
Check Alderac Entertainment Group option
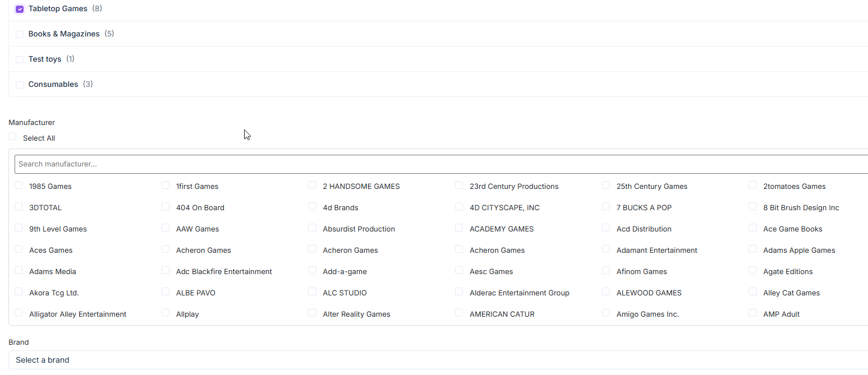pos(459,292)
